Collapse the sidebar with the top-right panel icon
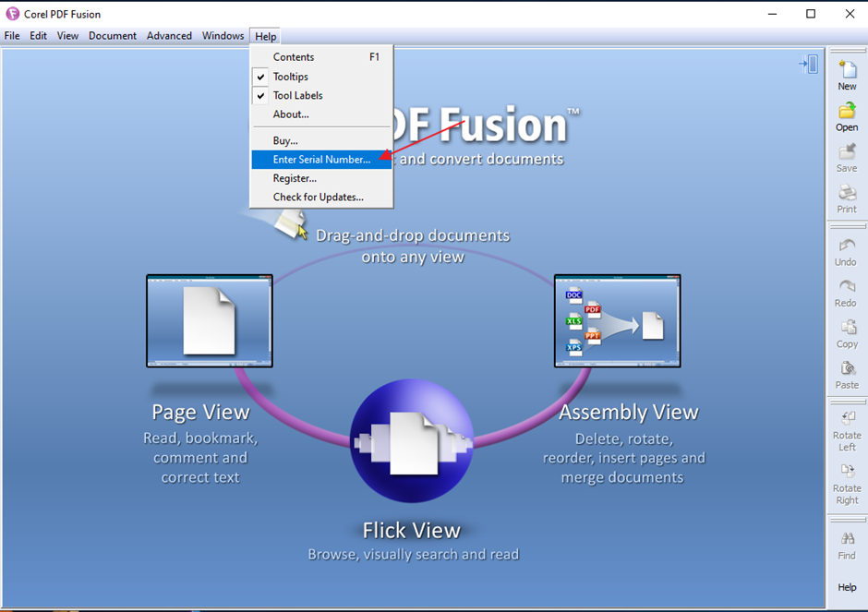The height and width of the screenshot is (612, 868). [x=809, y=64]
